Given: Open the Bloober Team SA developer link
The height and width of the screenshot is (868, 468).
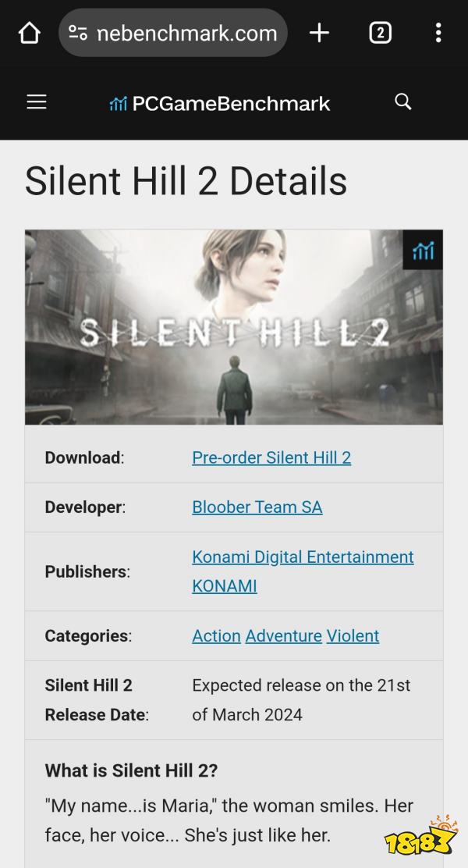Looking at the screenshot, I should 257,507.
